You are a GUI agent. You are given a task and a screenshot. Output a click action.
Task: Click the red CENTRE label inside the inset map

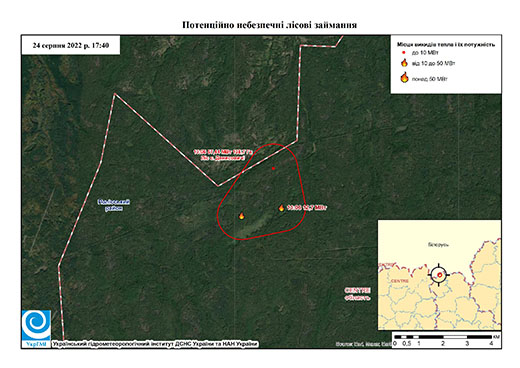[400, 281]
